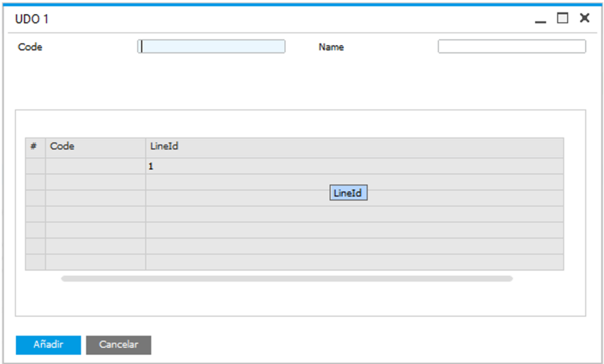Screen dimensions: 604x364
Task: Click the Name label text
Action: click(x=330, y=46)
